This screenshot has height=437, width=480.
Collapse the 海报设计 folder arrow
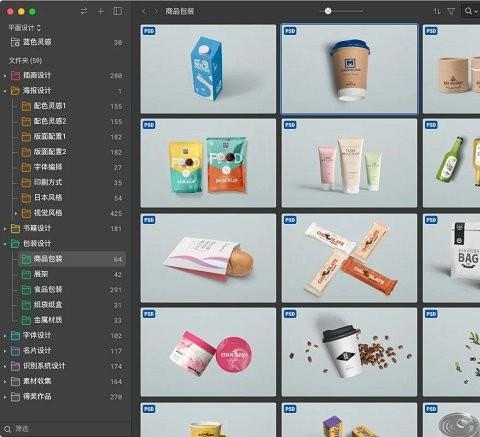[5, 91]
